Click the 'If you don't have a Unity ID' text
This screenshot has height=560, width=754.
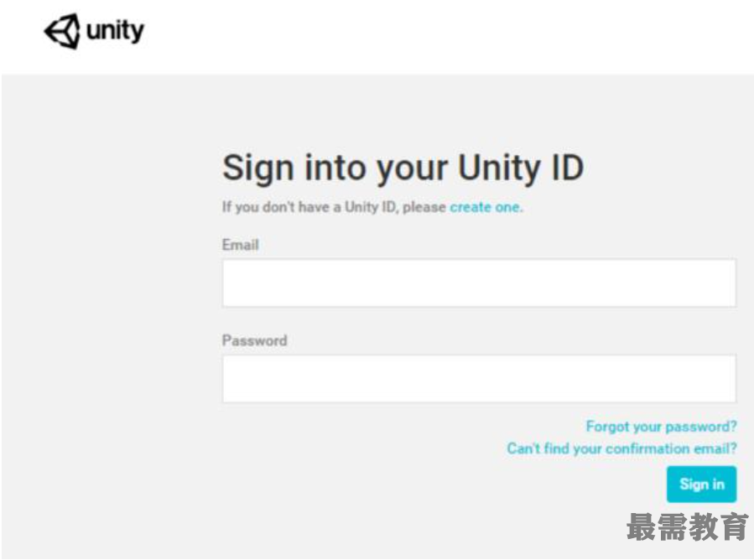[309, 207]
